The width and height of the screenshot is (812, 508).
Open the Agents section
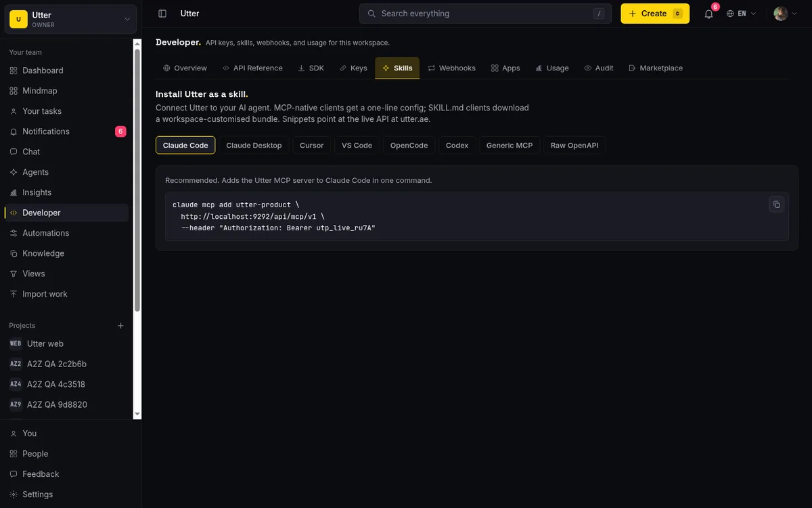[x=66, y=172]
